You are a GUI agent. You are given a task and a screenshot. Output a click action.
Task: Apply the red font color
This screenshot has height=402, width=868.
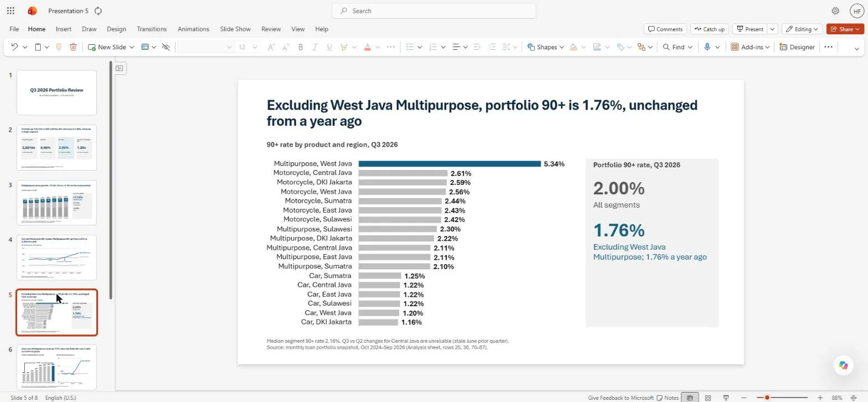pos(367,47)
